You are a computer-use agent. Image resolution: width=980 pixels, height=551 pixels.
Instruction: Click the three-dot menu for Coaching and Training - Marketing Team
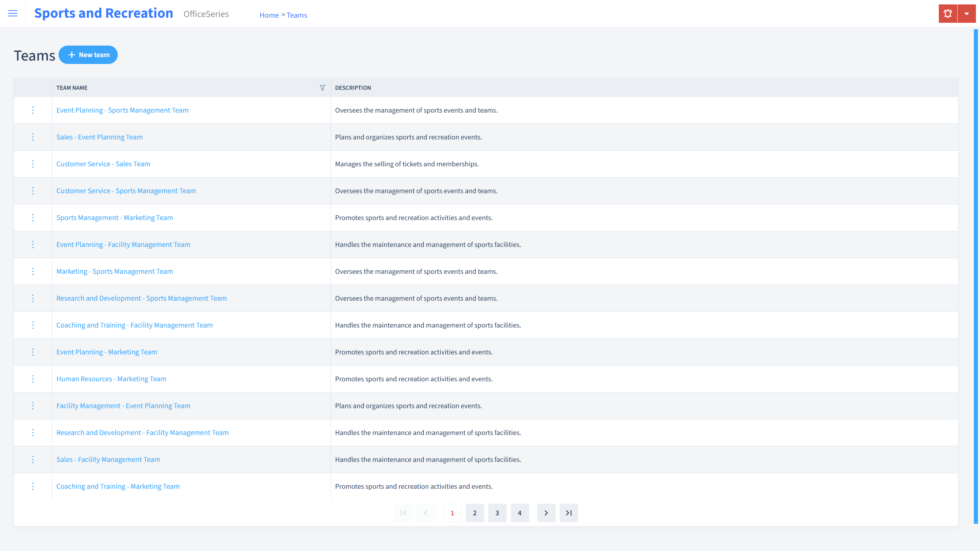[32, 486]
